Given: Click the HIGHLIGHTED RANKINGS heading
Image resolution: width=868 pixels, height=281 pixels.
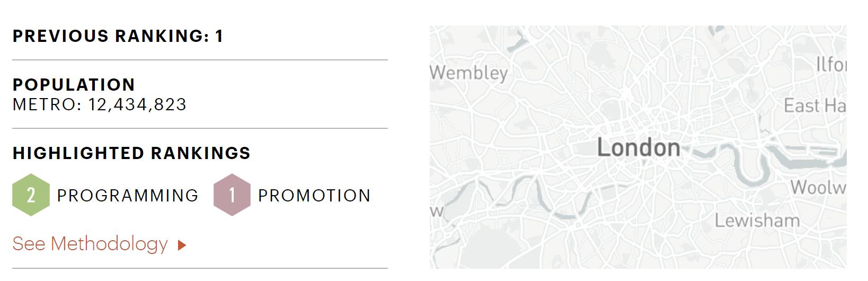Looking at the screenshot, I should pyautogui.click(x=131, y=153).
